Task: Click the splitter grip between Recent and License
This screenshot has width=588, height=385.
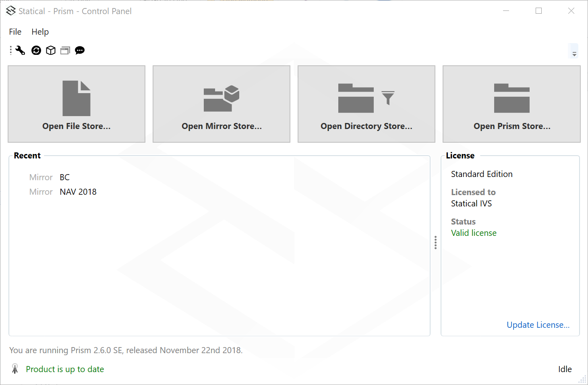Action: (435, 243)
